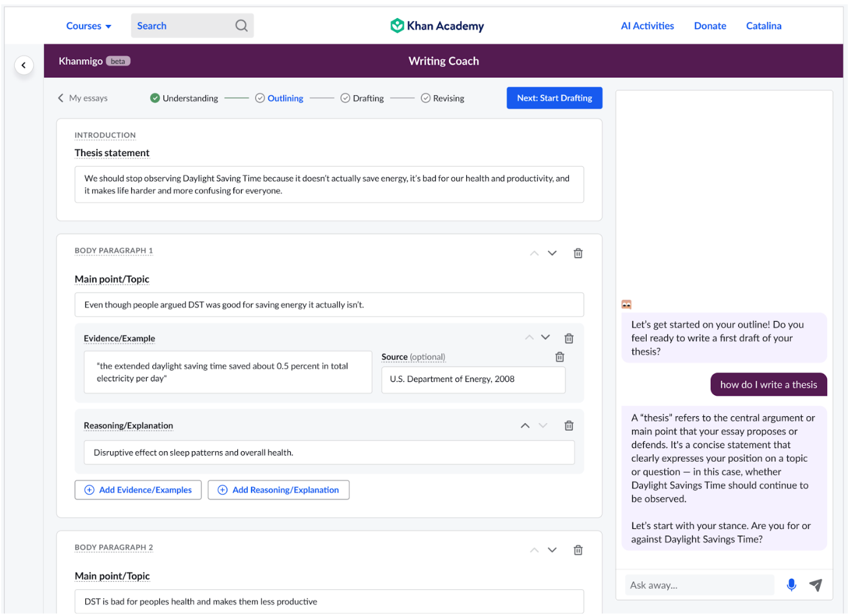Screen dimensions: 849x616
Task: Click the microphone icon in chat
Action: [791, 585]
